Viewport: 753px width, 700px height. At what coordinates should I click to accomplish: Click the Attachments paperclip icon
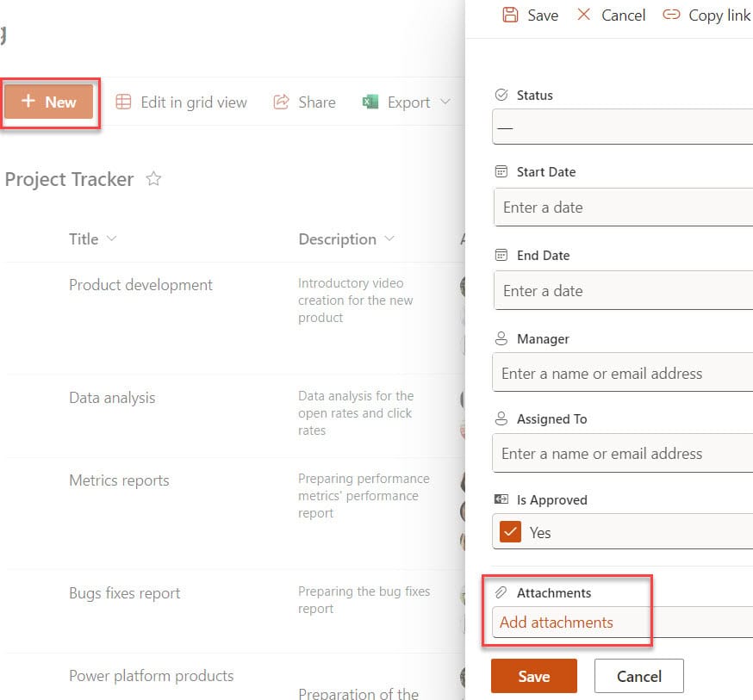pyautogui.click(x=501, y=592)
